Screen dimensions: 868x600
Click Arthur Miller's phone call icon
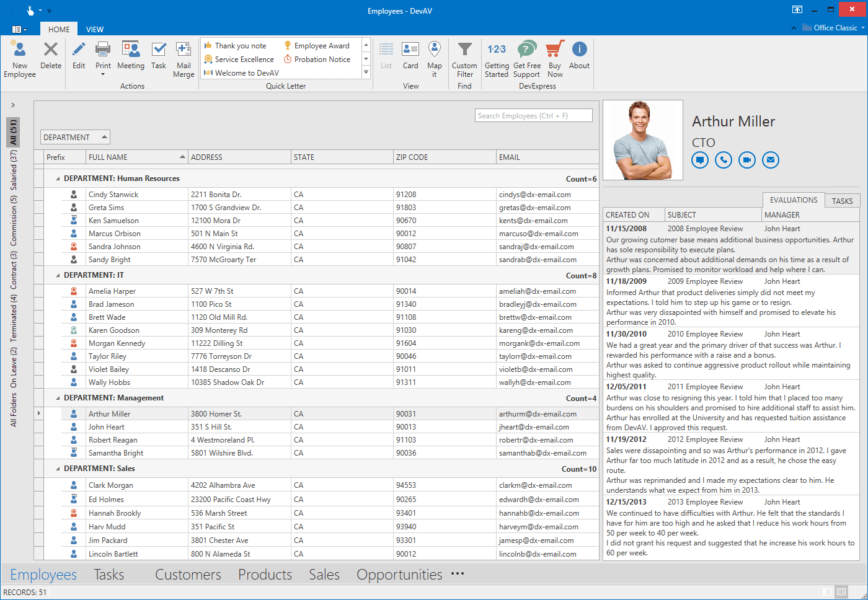pos(724,160)
